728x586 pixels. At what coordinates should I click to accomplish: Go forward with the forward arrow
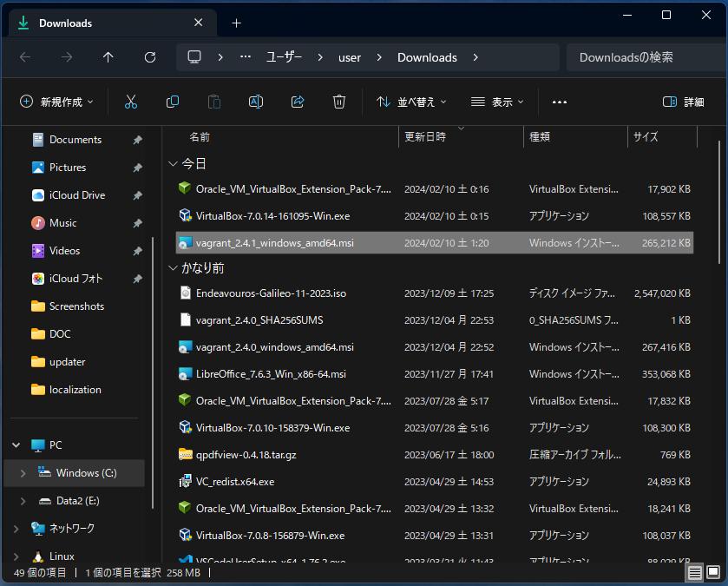point(67,57)
